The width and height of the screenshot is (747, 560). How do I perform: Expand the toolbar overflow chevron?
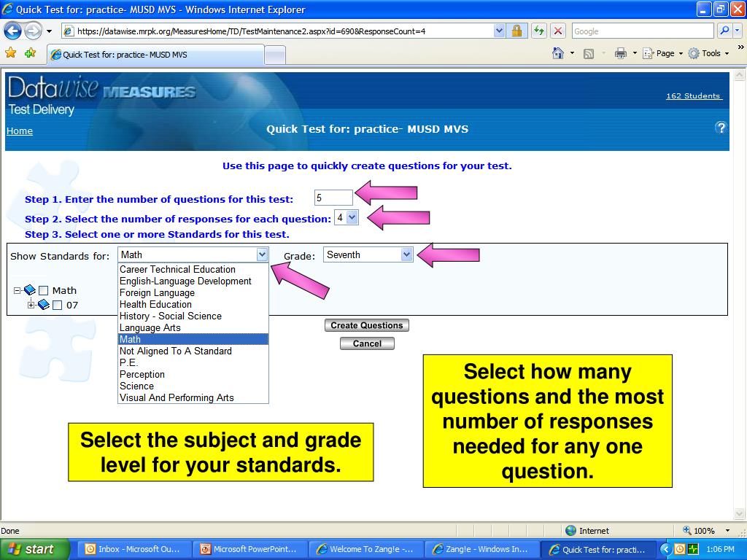[741, 47]
